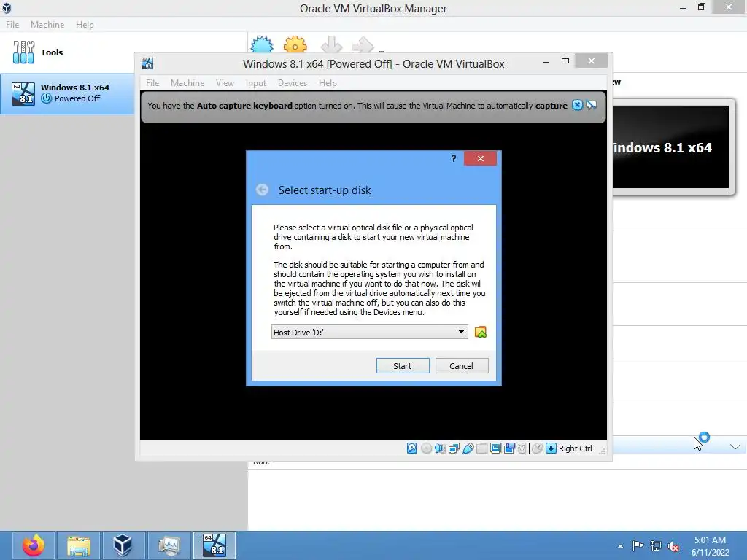Click the don't-show-again notification icon
The width and height of the screenshot is (747, 560).
click(x=591, y=105)
